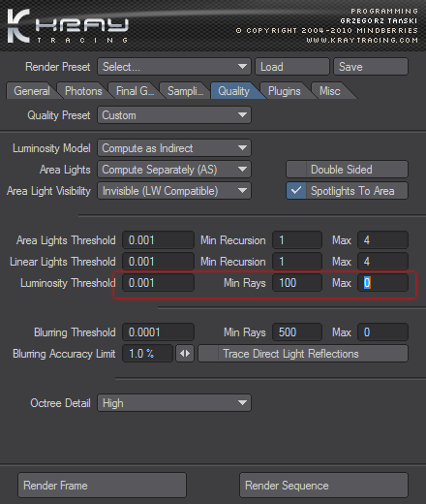Click the Blurring Accuracy Limit arrows stepper
The image size is (426, 504).
click(185, 354)
